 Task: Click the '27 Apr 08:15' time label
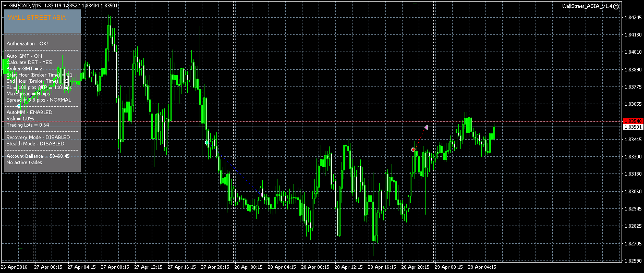(x=115, y=267)
